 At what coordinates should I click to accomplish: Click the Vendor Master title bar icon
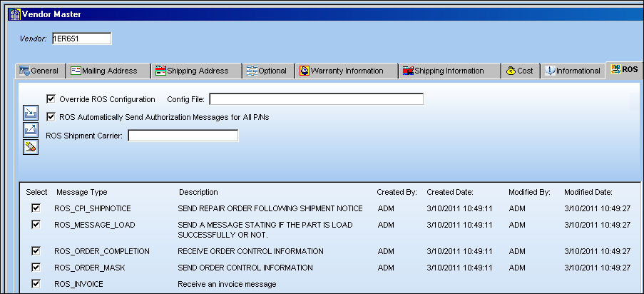14,14
